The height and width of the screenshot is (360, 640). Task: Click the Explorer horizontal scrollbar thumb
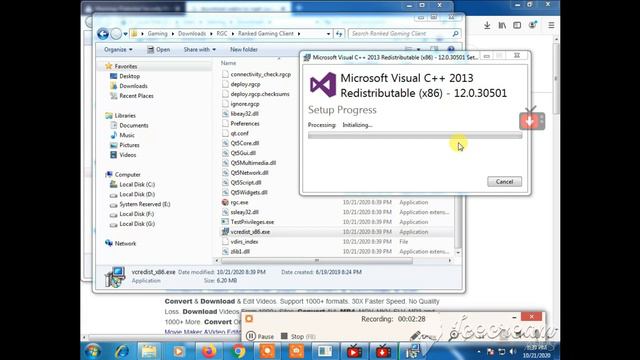(x=317, y=260)
